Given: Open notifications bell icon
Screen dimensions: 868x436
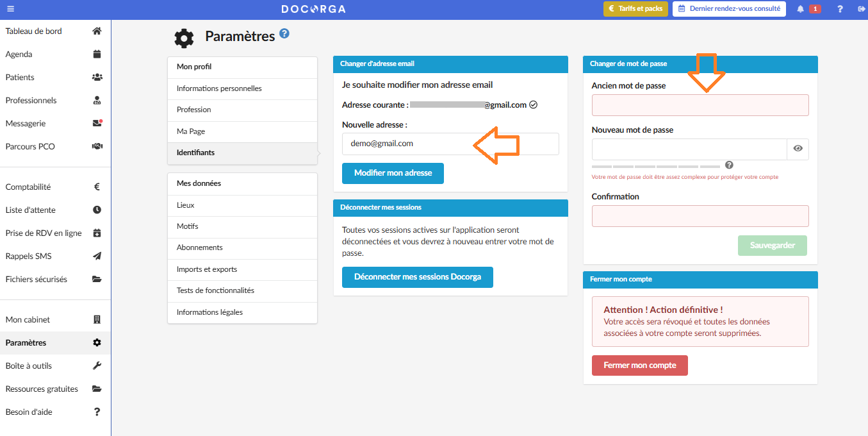Looking at the screenshot, I should tap(800, 9).
